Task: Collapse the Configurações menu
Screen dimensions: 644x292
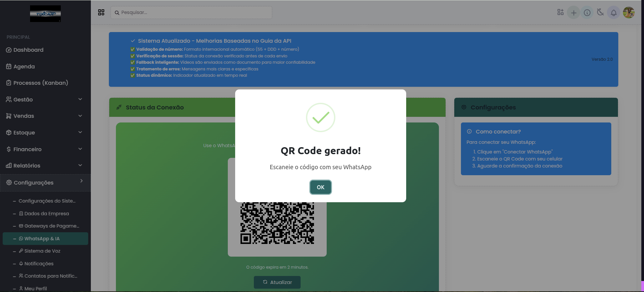Action: point(43,183)
